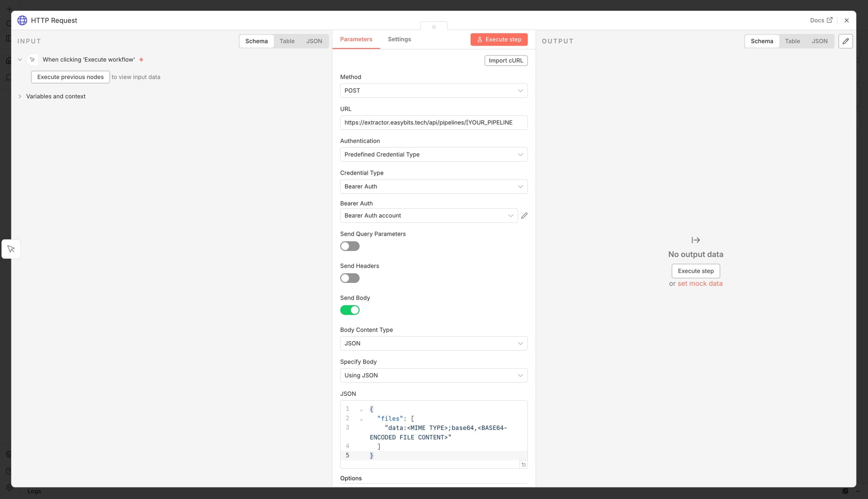Click the set mock data link
This screenshot has width=868, height=499.
700,283
